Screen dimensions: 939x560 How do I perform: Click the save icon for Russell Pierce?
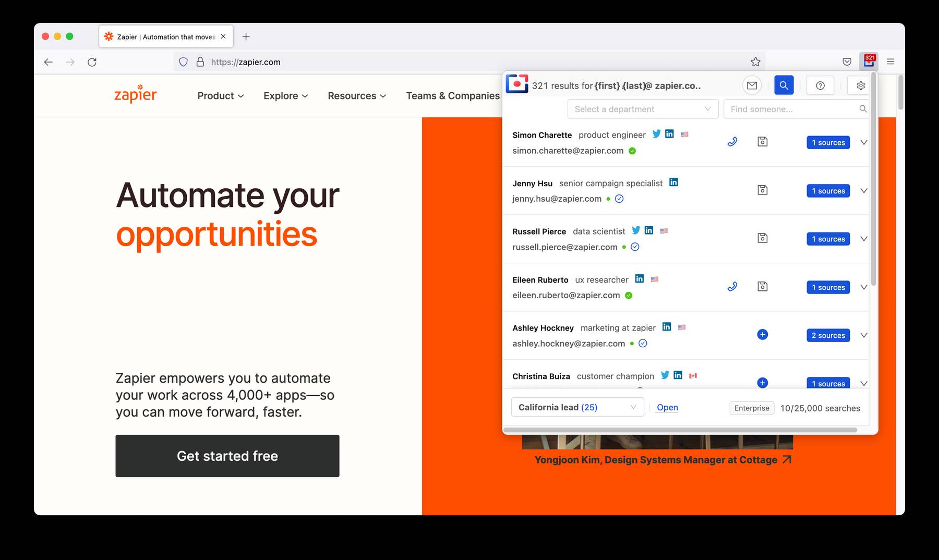tap(762, 238)
